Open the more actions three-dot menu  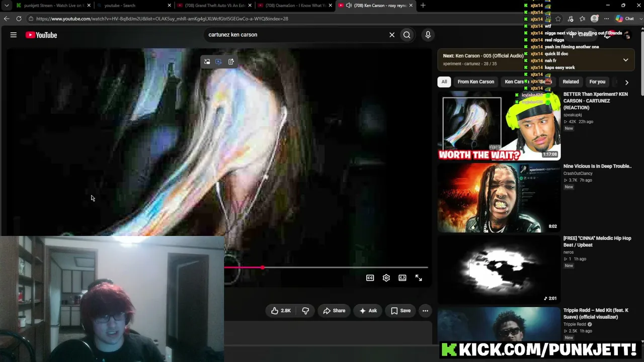click(425, 311)
